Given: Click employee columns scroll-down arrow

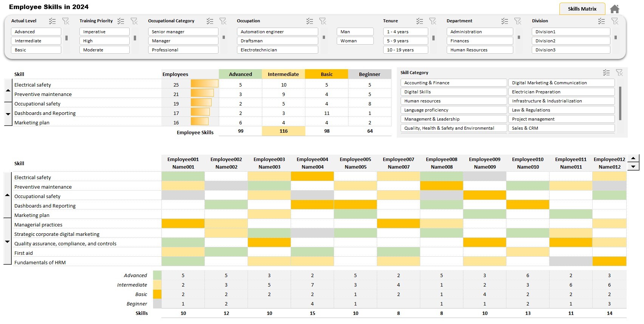Looking at the screenshot, I should 633,166.
